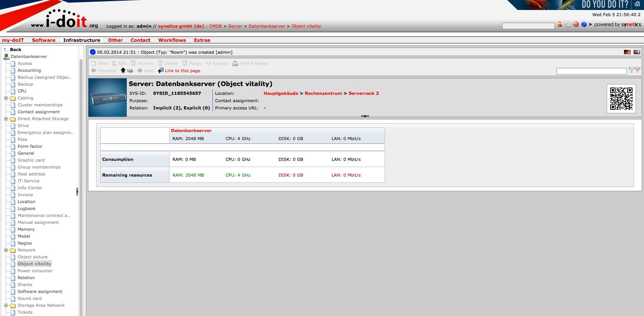The width and height of the screenshot is (644, 316).
Task: Expand the Network folder
Action: click(x=6, y=250)
